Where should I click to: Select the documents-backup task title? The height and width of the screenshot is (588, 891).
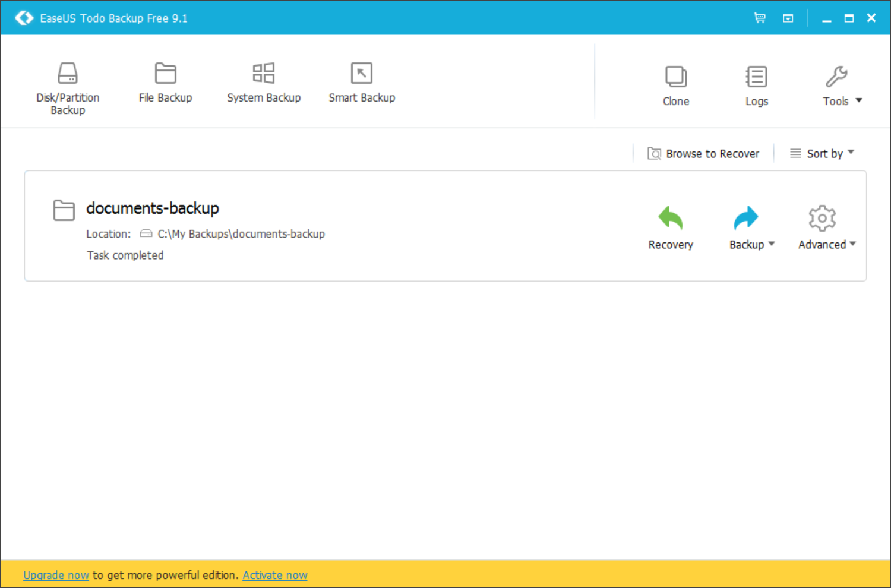pos(153,208)
